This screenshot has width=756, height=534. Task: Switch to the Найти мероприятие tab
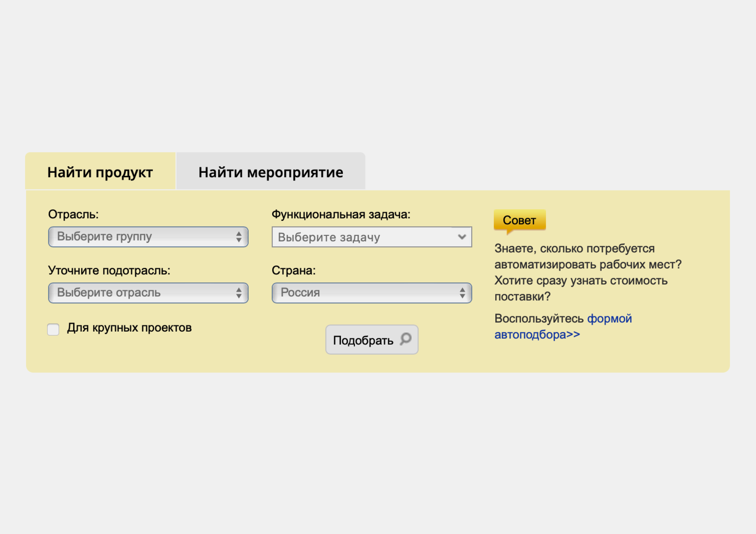(x=271, y=172)
